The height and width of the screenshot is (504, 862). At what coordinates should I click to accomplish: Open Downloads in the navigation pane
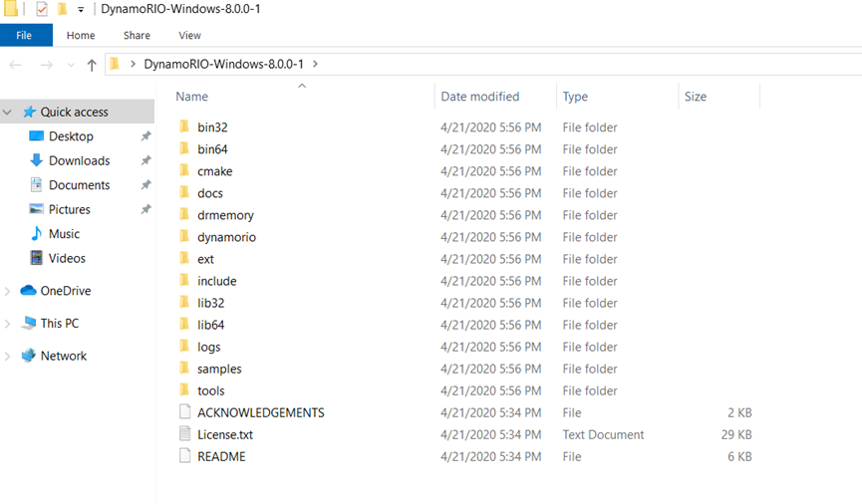pos(79,160)
